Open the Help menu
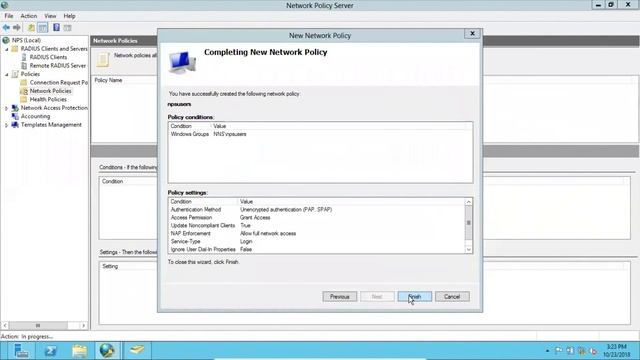 point(69,16)
